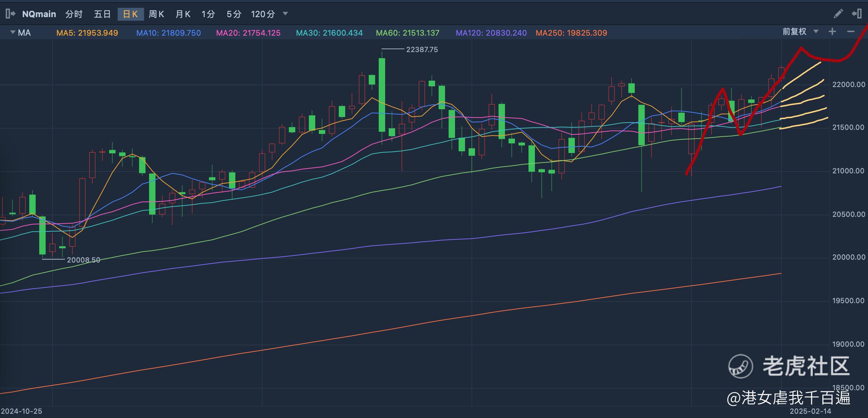Switch to 五日 five-day tab
This screenshot has height=418, width=868.
pos(102,14)
